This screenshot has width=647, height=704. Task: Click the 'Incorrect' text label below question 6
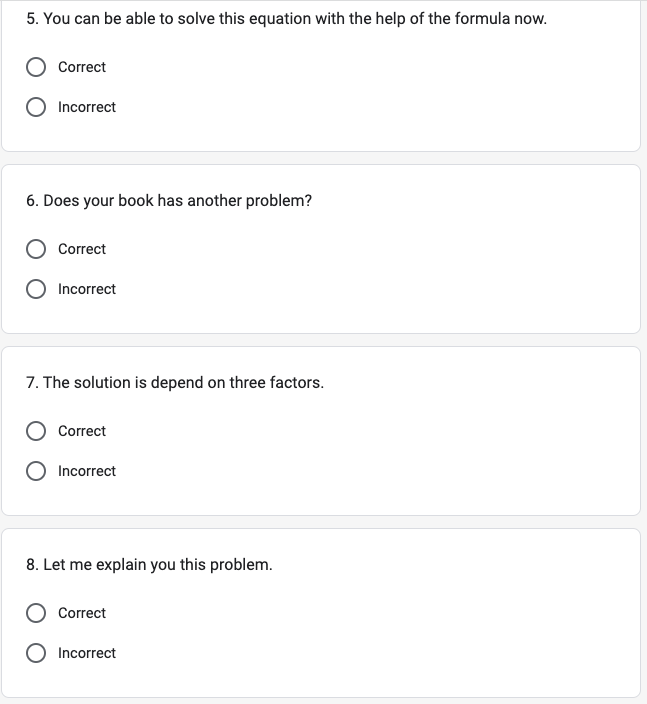[x=87, y=289]
